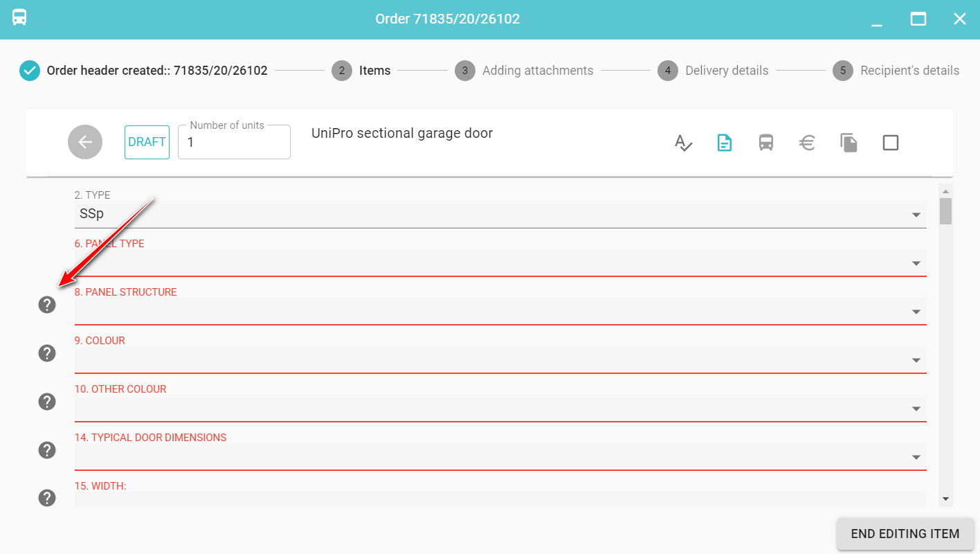Open help for Colour field

[47, 353]
